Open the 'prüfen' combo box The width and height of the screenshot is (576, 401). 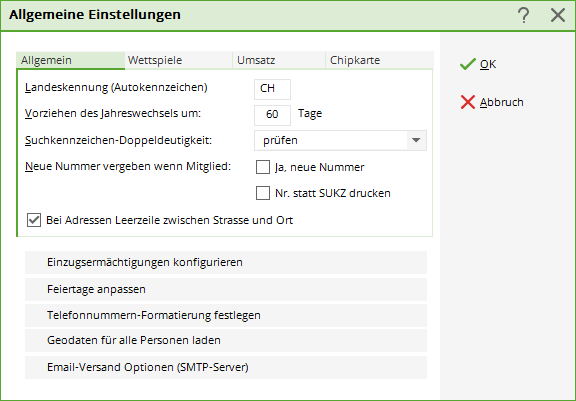340,140
